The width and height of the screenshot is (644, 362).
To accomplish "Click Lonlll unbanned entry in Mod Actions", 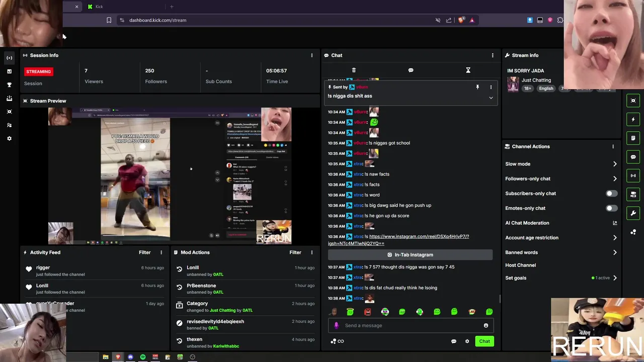I will tap(245, 271).
